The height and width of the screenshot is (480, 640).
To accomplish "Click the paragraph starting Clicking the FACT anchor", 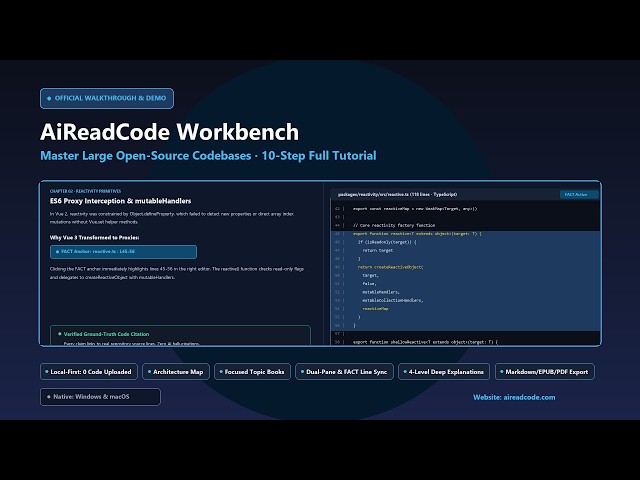I will click(x=177, y=273).
